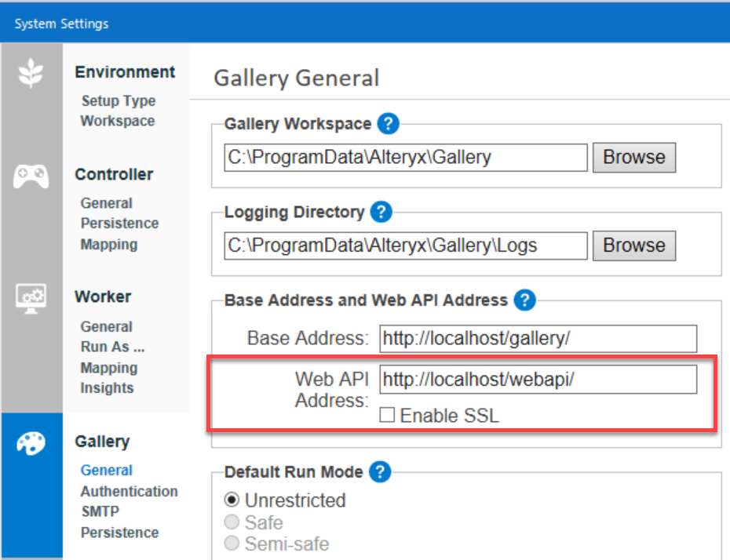Select the Gallery palette icon in sidebar

pos(31,442)
